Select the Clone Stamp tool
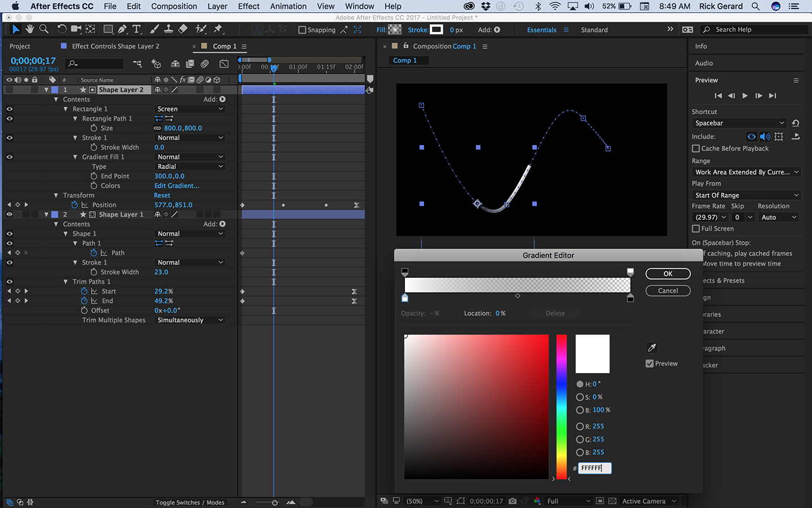 tap(169, 29)
